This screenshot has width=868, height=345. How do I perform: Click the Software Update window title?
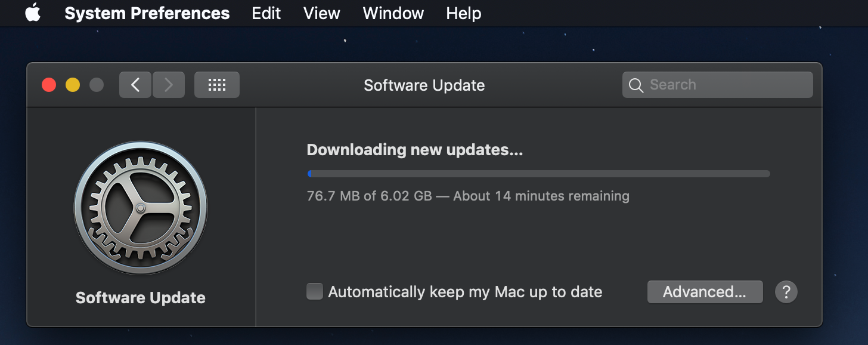(424, 85)
